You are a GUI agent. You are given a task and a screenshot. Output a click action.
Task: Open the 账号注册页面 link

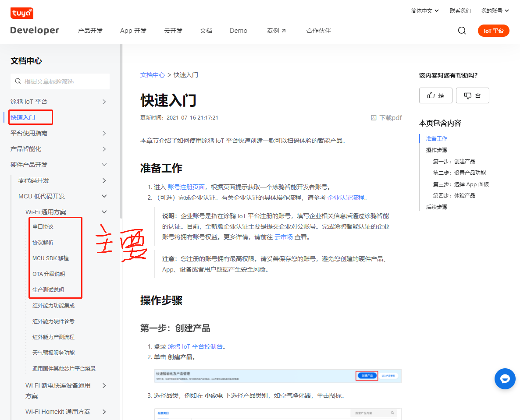(186, 187)
